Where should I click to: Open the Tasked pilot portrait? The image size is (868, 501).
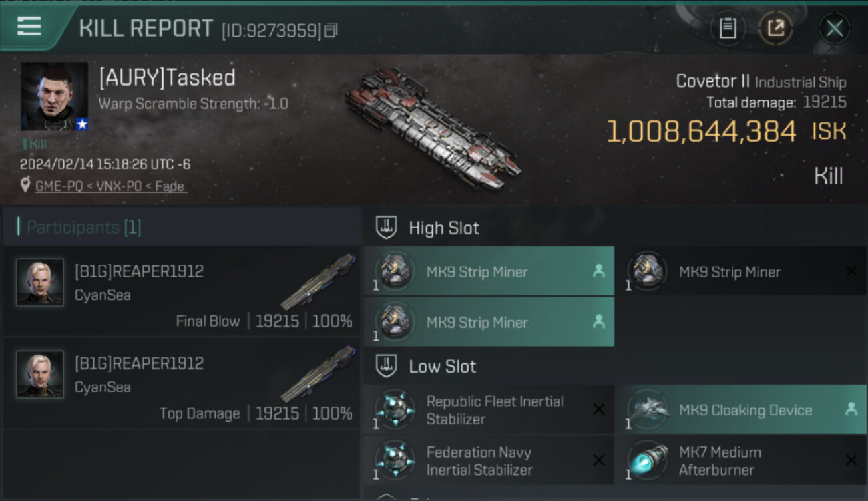point(54,96)
